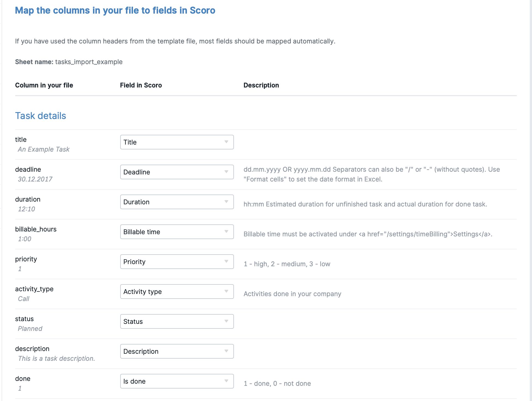Click the page title 'Map the columns in your file'
532x401 pixels.
[115, 10]
